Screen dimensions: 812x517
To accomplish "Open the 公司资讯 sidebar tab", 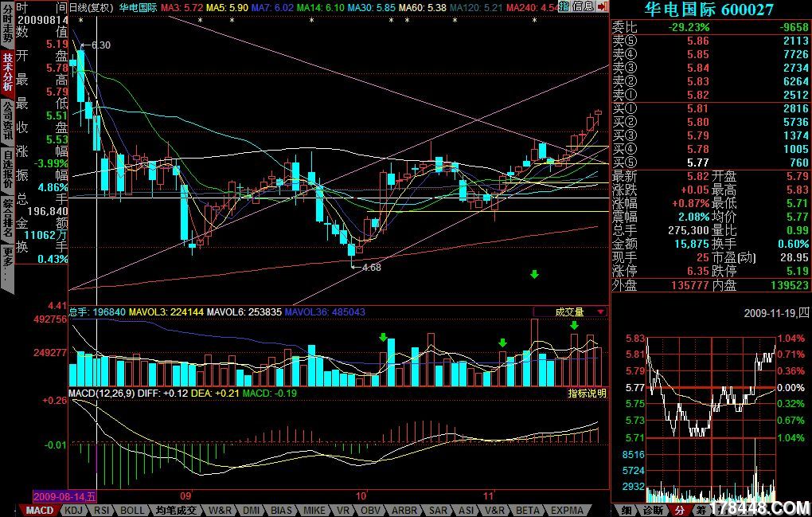I will (x=7, y=119).
